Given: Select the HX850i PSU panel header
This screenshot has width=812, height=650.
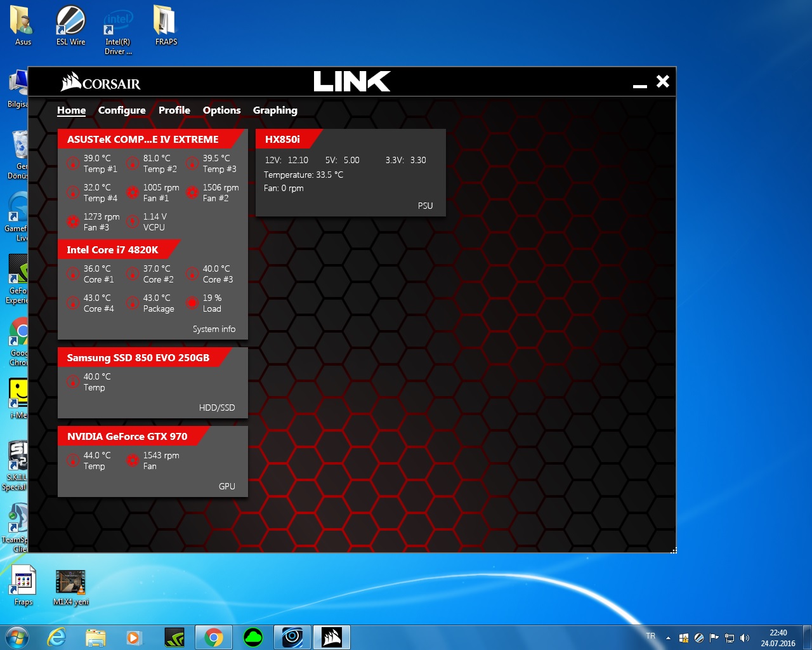Looking at the screenshot, I should pos(283,140).
